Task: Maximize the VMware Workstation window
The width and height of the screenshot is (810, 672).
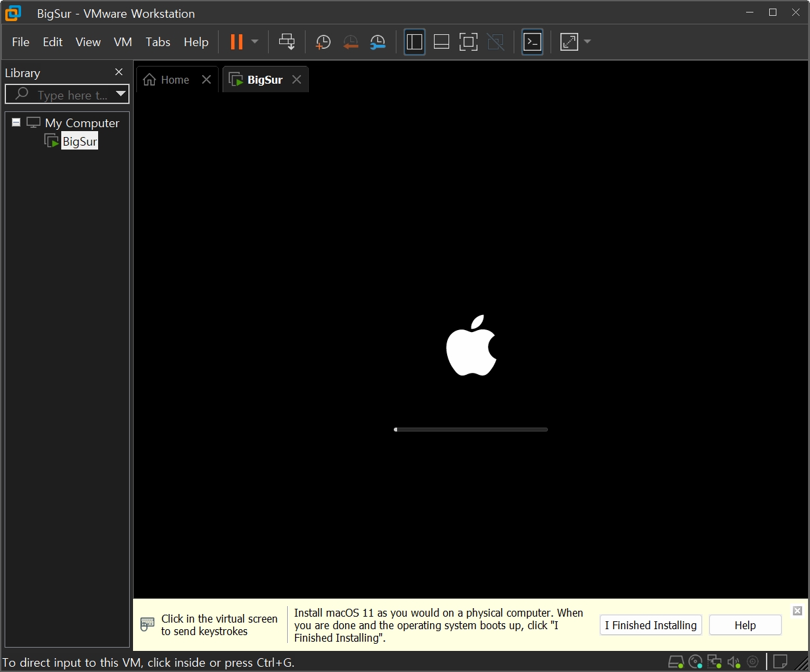Action: [x=773, y=13]
